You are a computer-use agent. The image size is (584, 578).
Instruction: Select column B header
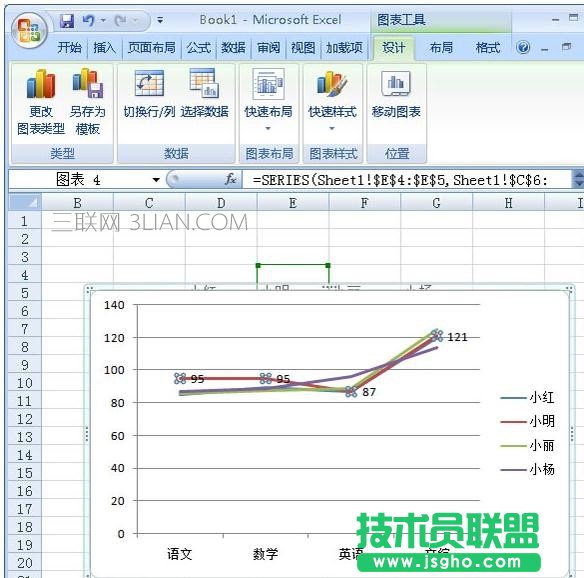[x=77, y=203]
